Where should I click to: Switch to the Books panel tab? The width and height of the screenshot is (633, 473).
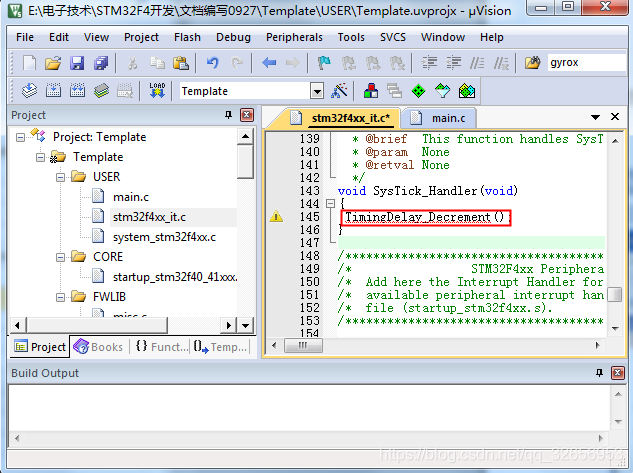pos(99,347)
